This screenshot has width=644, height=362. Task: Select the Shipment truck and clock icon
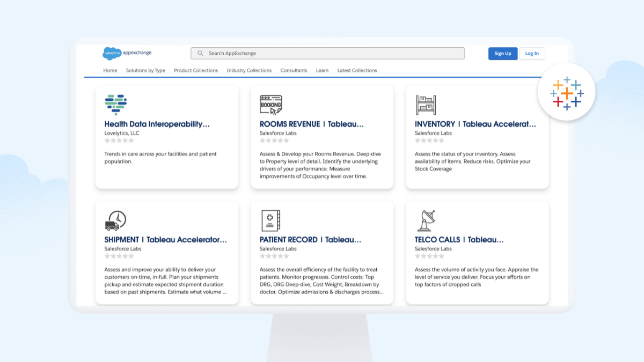pyautogui.click(x=115, y=220)
